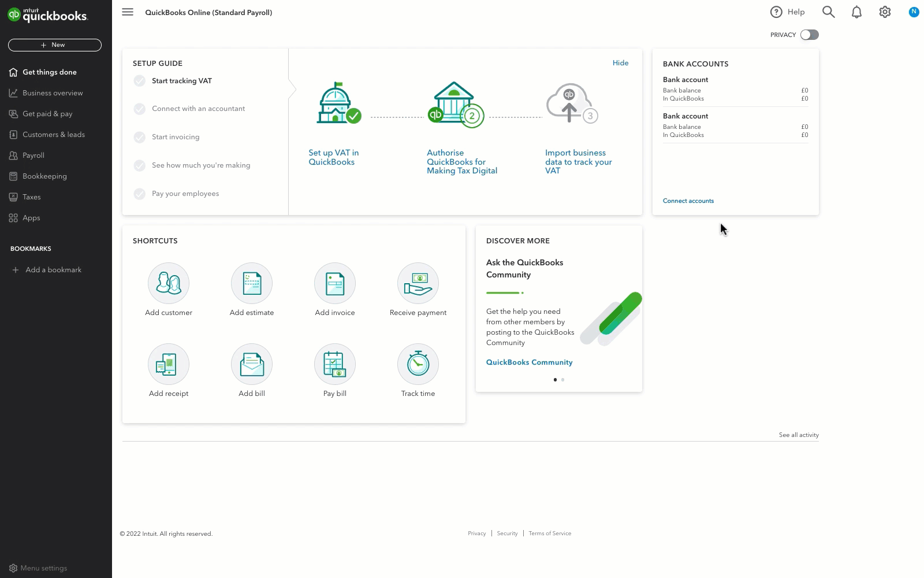Click the Help label in header
The height and width of the screenshot is (578, 924).
pos(796,12)
